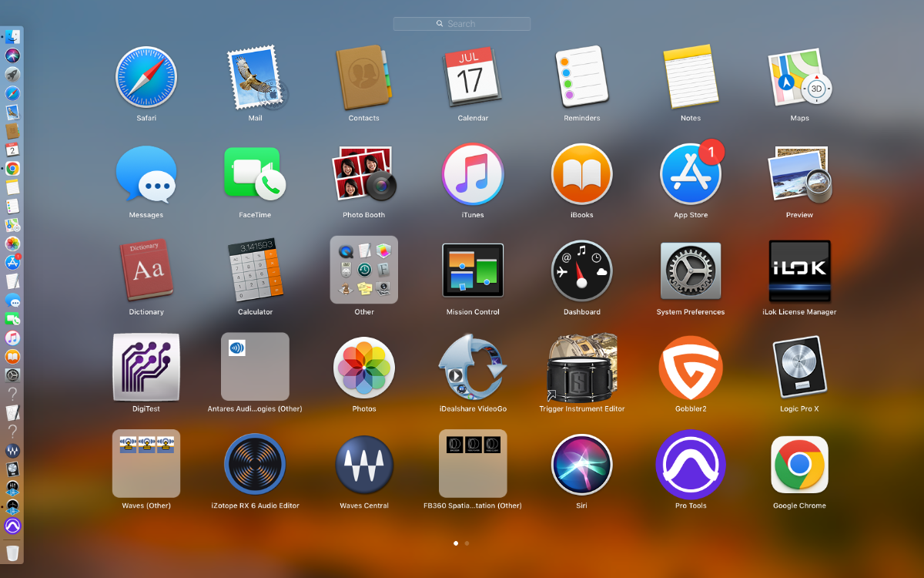Open Logic Pro X from Launchpad
The image size is (924, 578).
[799, 368]
